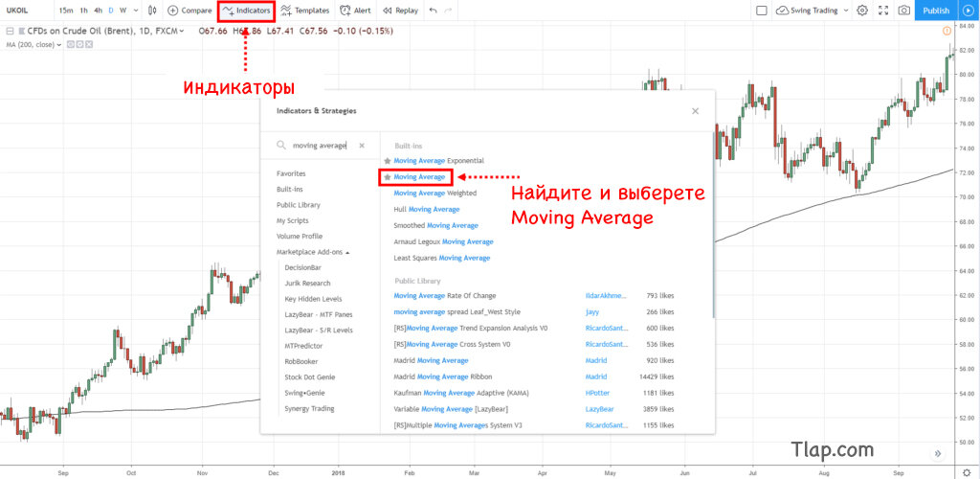
Task: Remove the MA (200, close) indicator
Action: 89,44
